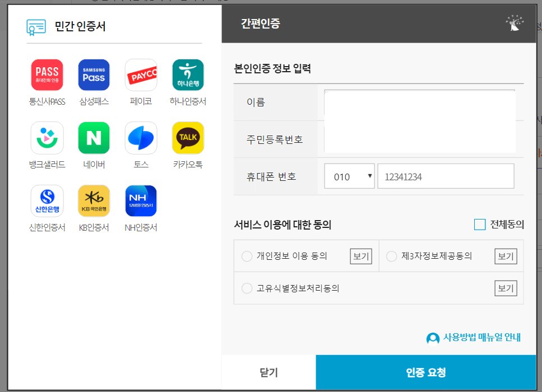Image resolution: width=542 pixels, height=392 pixels.
Task: Open the 사용방법 매뉴얼 안내 link
Action: point(482,337)
